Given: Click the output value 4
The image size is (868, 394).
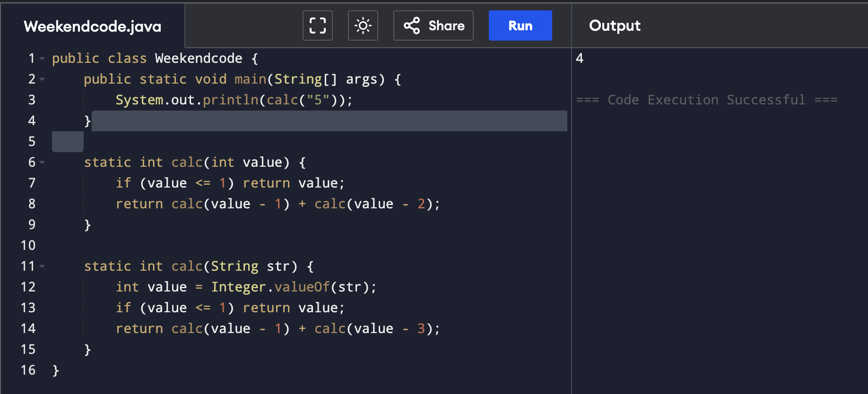Looking at the screenshot, I should point(580,59).
